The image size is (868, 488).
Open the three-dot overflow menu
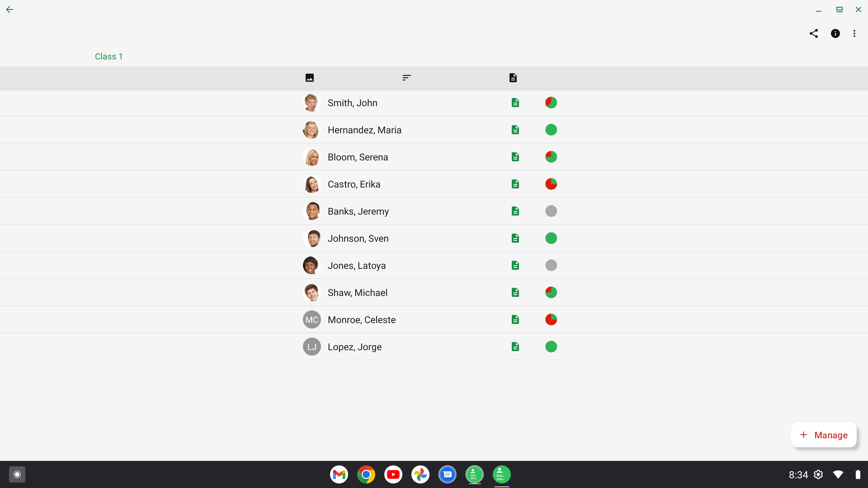854,33
